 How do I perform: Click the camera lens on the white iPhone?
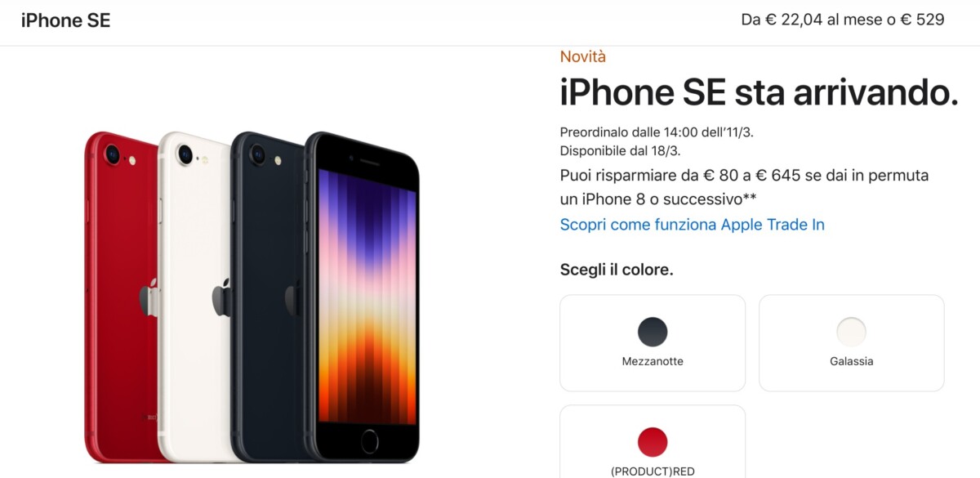[x=185, y=153]
